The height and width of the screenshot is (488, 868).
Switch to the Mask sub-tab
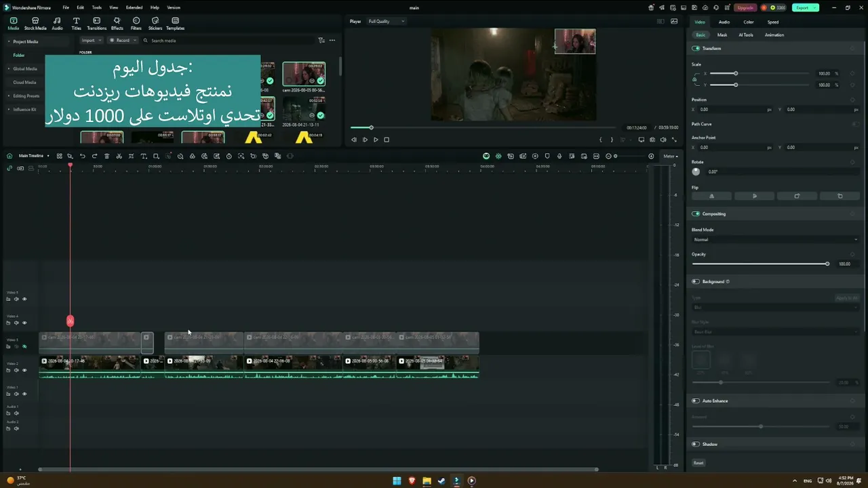point(722,35)
